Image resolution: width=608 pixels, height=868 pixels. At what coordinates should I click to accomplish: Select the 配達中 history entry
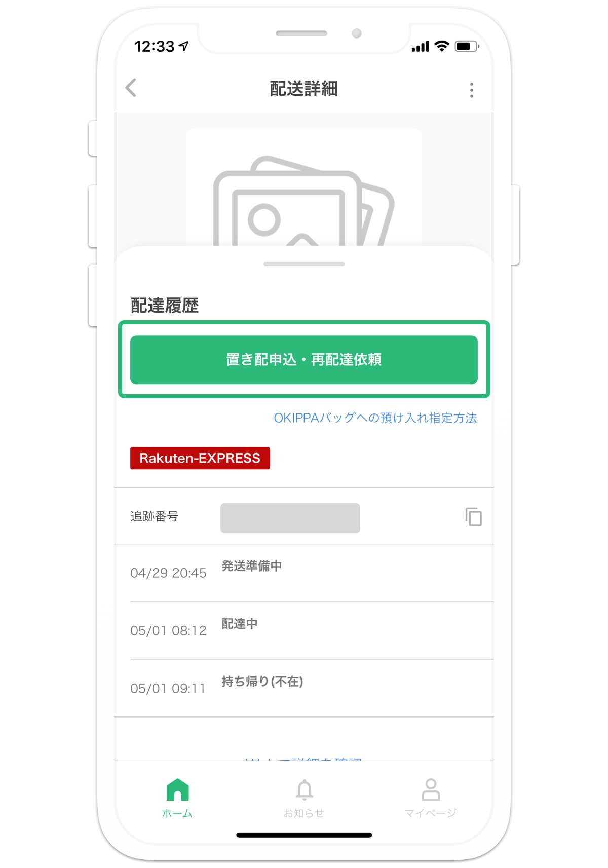[304, 631]
